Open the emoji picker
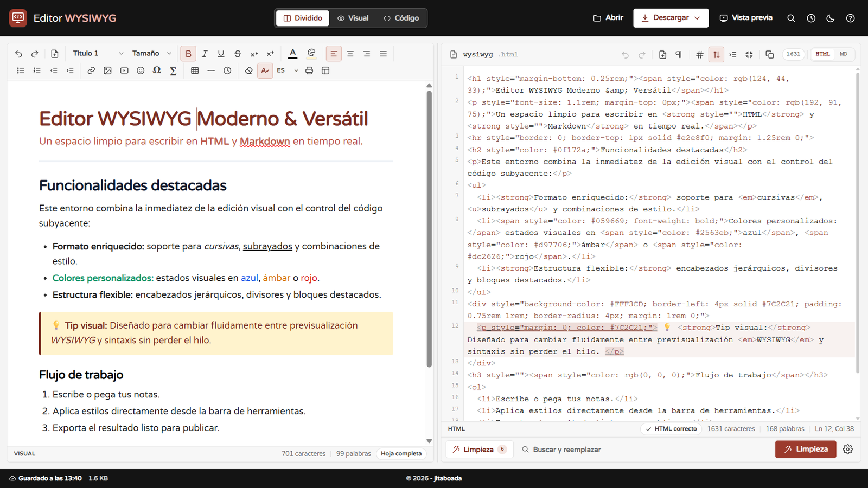 pos(141,70)
